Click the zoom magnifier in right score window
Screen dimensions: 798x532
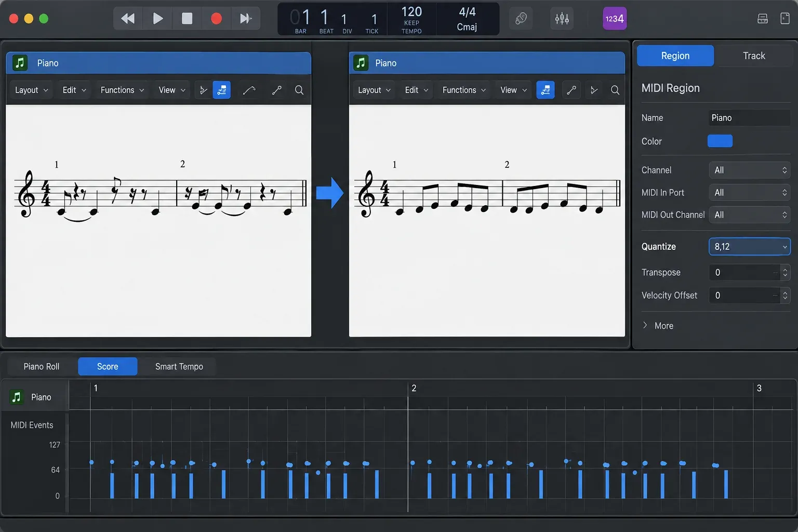pos(615,90)
